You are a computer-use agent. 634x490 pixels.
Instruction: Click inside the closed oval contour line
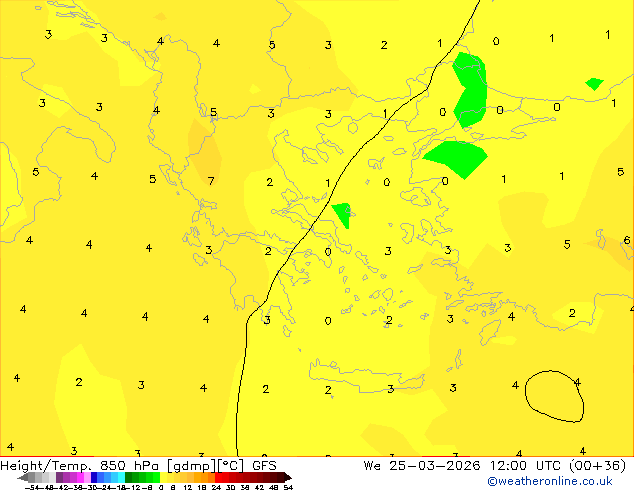pos(554,397)
